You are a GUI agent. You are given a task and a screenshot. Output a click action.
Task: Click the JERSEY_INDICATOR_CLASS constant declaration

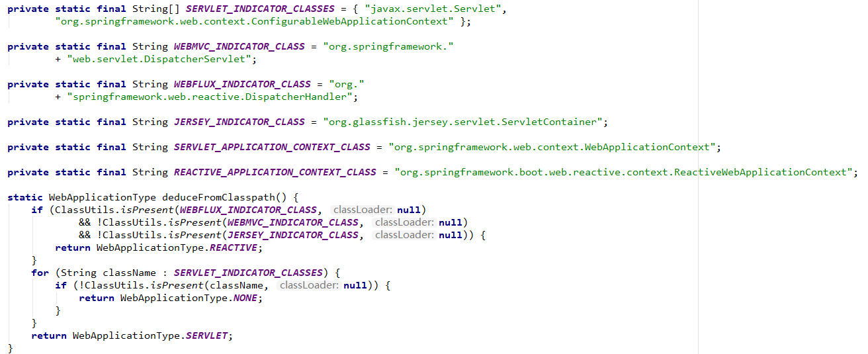point(239,122)
